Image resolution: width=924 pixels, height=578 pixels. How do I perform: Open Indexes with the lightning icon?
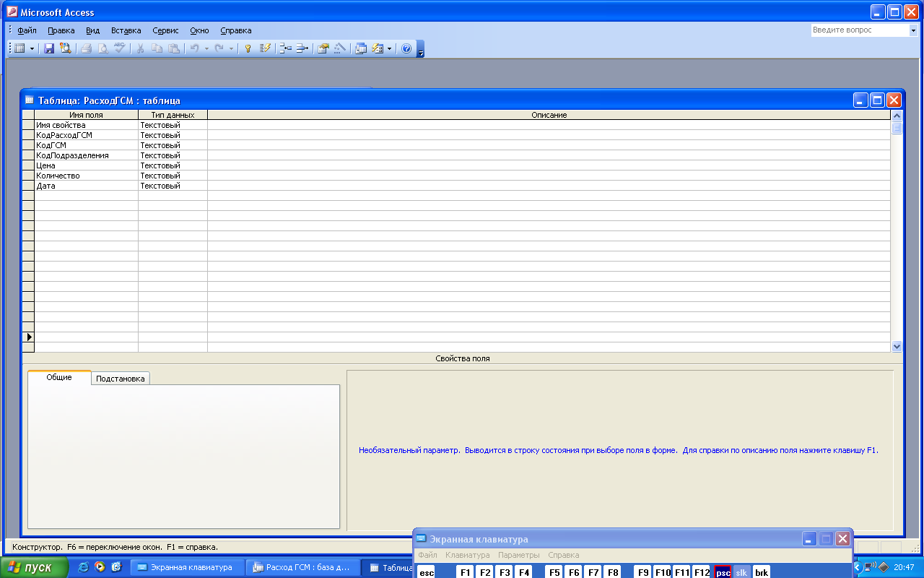point(264,48)
